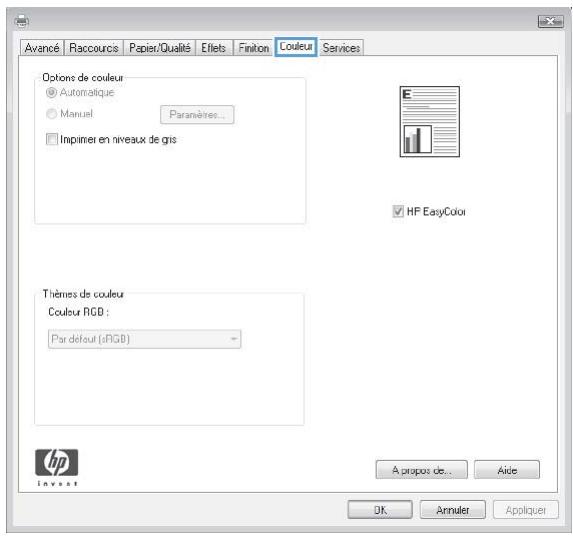The image size is (573, 537).
Task: Click the Appliquer button
Action: 526,510
